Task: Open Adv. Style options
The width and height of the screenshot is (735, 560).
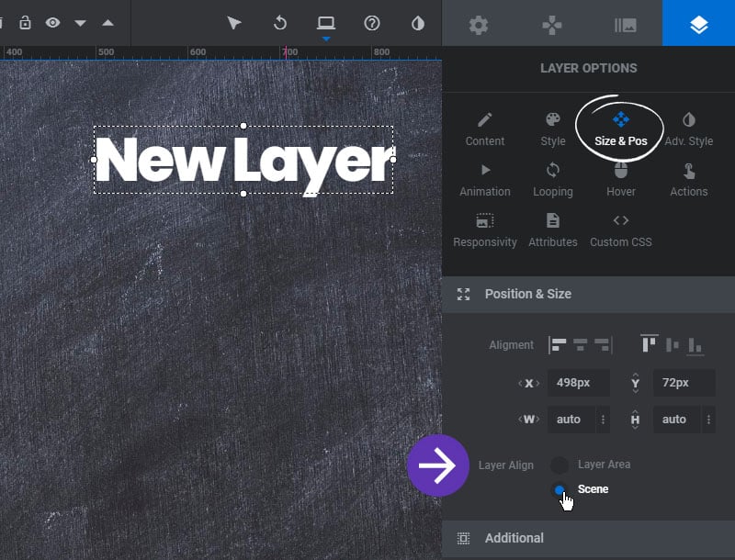Action: pos(688,129)
